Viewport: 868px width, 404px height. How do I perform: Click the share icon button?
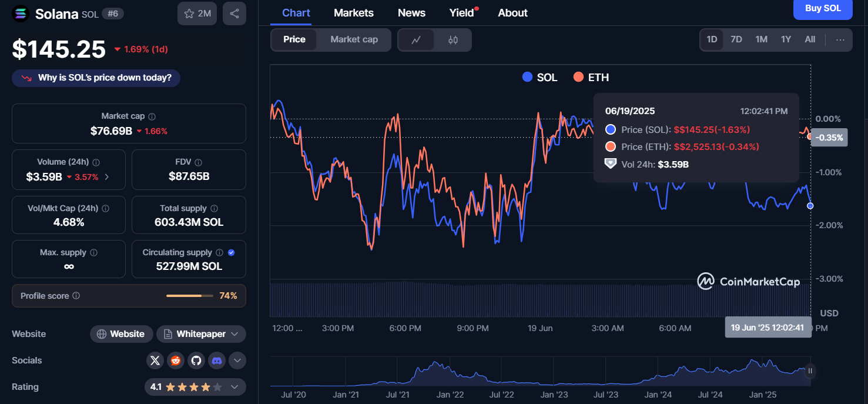point(234,14)
